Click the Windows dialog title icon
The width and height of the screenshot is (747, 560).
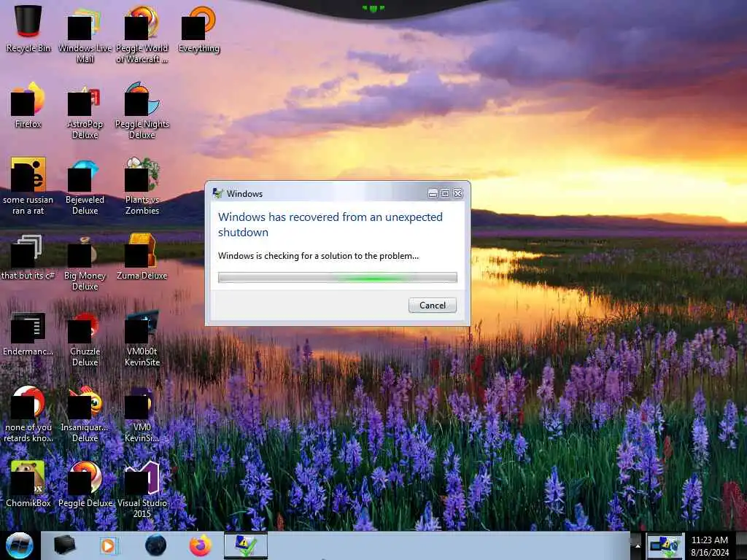point(217,193)
